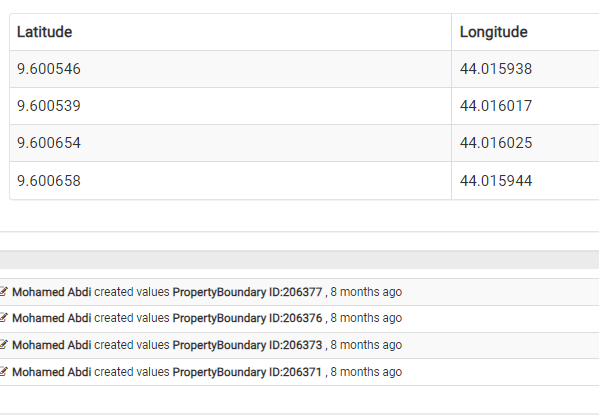Click the gray activity section header bar
This screenshot has height=415, width=599.
tap(300, 260)
